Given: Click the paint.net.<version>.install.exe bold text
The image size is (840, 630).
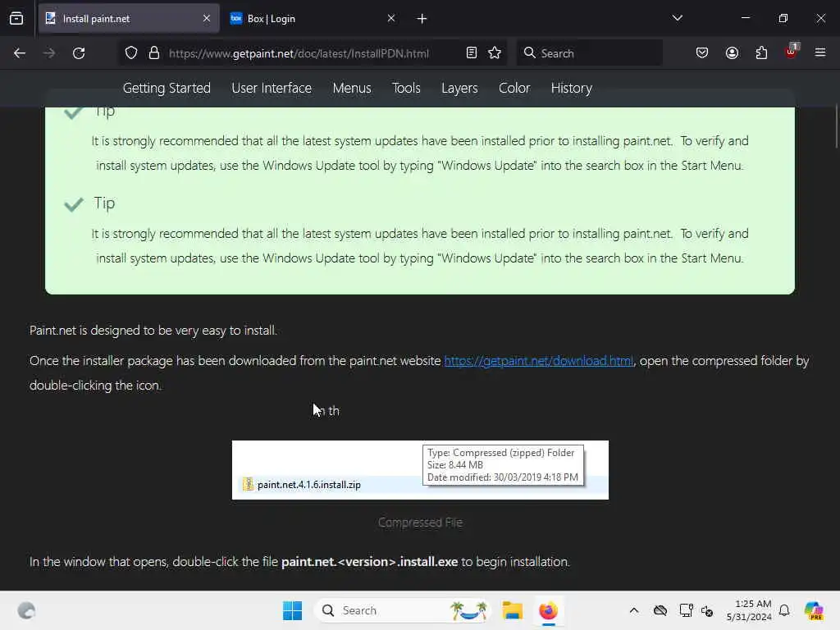Looking at the screenshot, I should [370, 561].
